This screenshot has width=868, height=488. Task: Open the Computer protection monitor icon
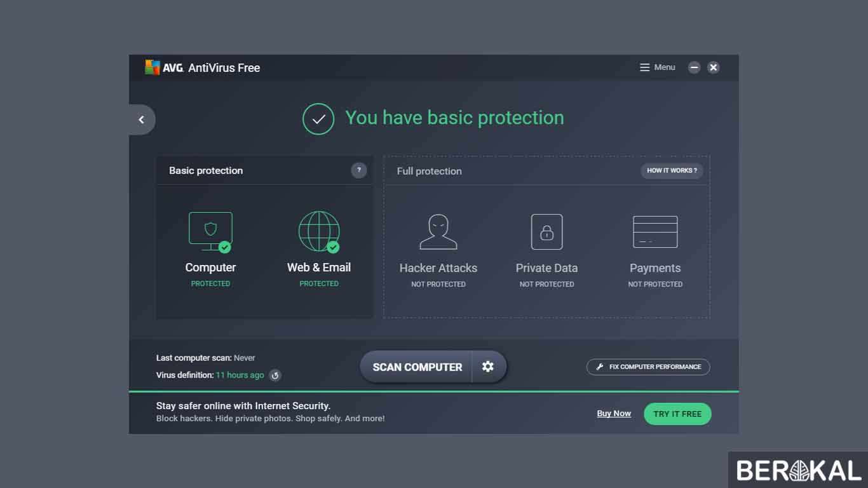point(211,232)
